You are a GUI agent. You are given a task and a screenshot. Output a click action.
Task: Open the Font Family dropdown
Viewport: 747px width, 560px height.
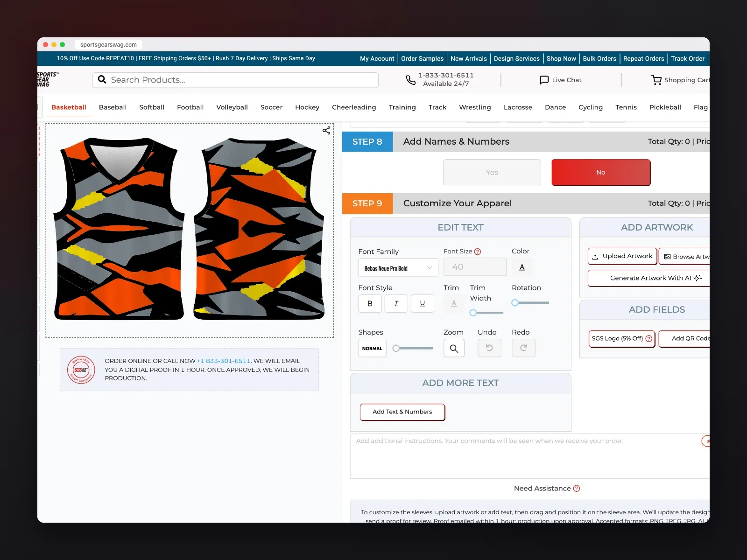pyautogui.click(x=398, y=268)
